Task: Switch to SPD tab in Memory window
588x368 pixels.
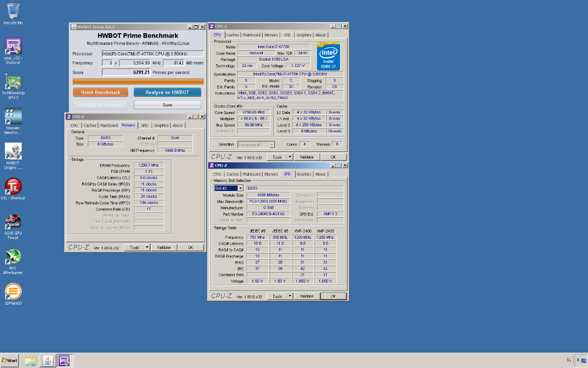Action: [144, 125]
